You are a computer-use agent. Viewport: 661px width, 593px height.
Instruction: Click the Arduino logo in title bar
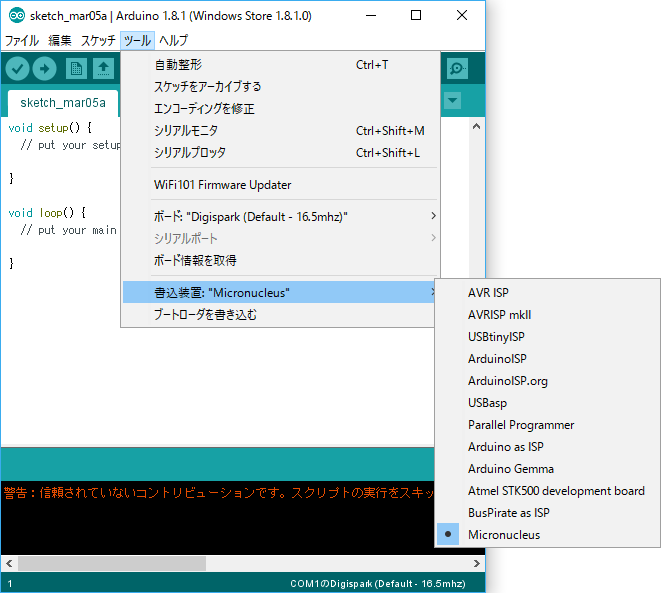(x=17, y=16)
